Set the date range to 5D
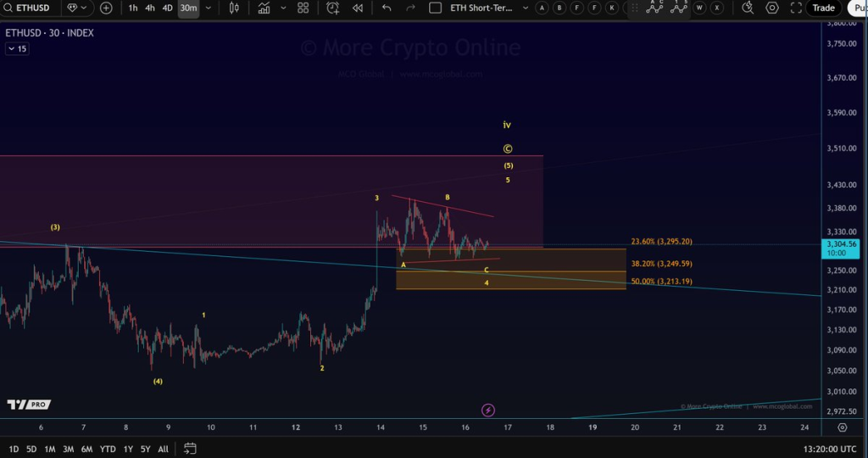Screen dimensions: 868x458 point(31,450)
